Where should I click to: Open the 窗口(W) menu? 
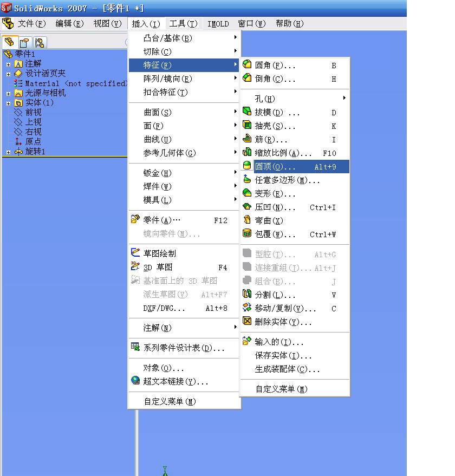251,23
